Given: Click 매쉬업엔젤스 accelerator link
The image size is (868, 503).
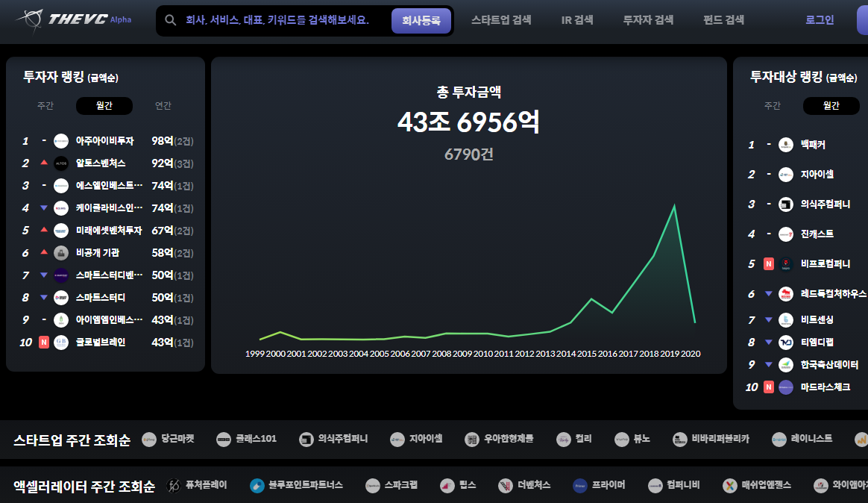Looking at the screenshot, I should (757, 485).
